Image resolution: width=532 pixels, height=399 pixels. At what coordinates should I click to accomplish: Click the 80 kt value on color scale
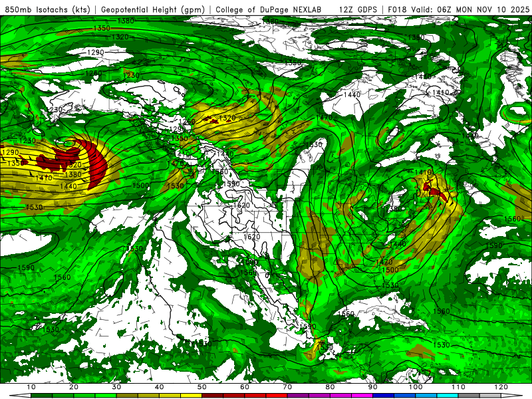point(330,387)
